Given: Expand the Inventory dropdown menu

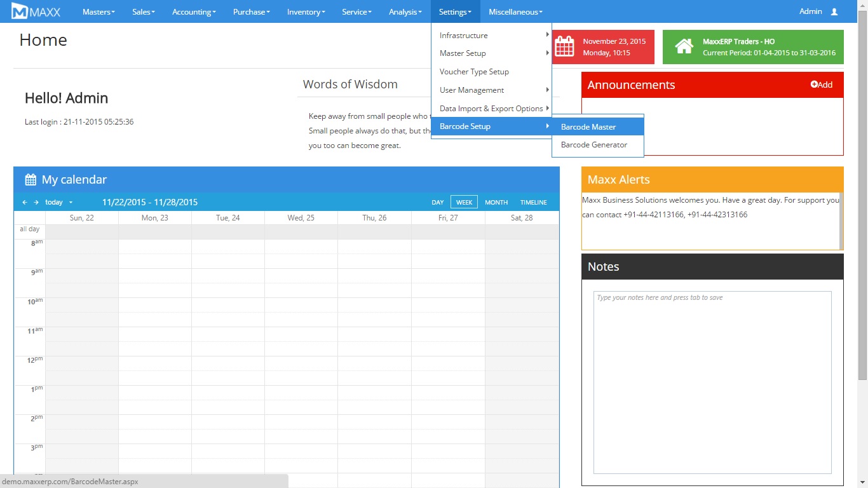Looking at the screenshot, I should pyautogui.click(x=306, y=12).
